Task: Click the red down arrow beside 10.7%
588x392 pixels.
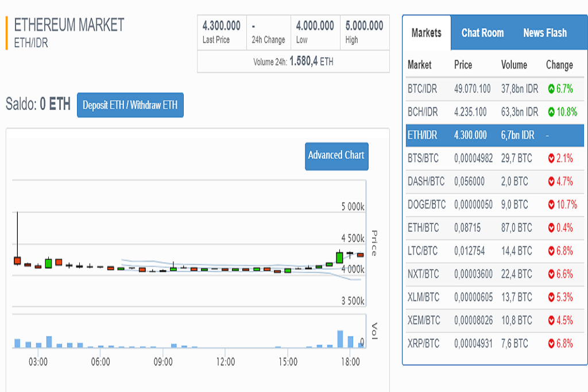Action: click(551, 205)
